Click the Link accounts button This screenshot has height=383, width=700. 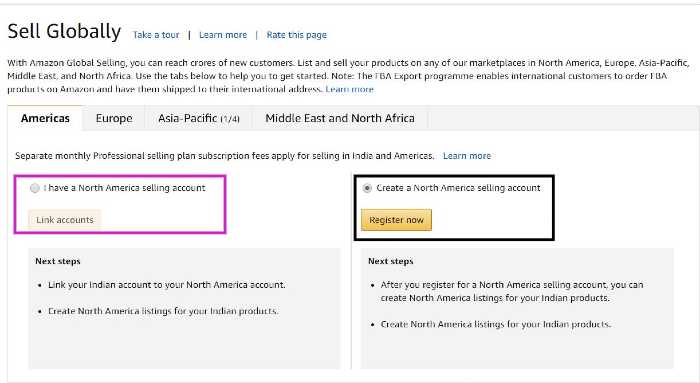pos(65,220)
